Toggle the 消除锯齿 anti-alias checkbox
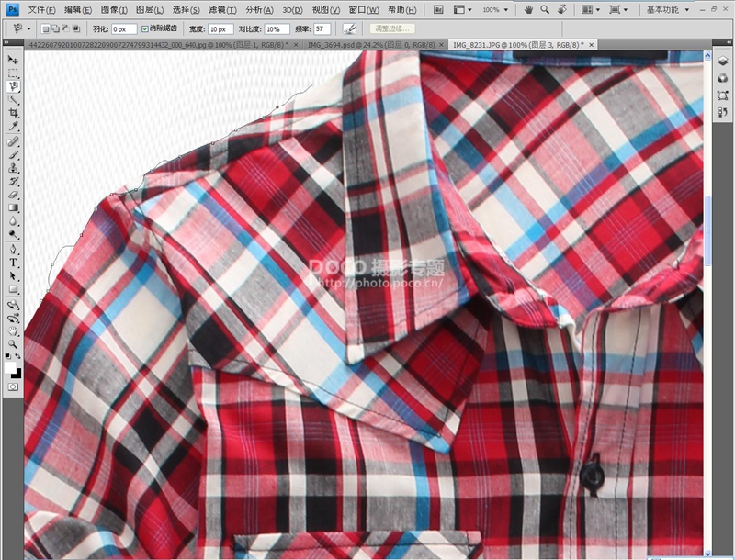735x560 pixels. (x=145, y=28)
